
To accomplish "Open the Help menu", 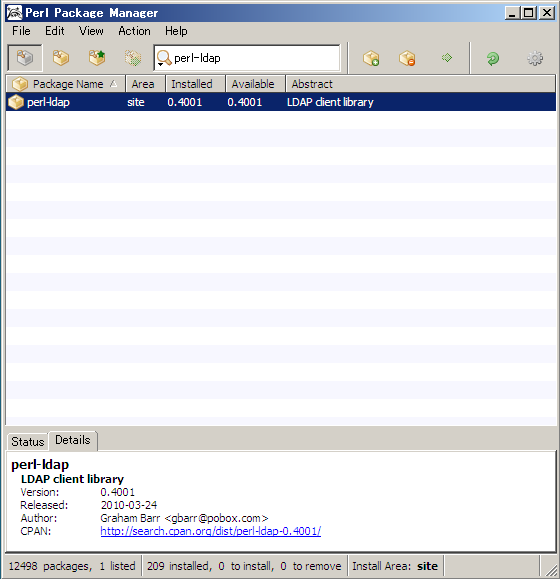I will pyautogui.click(x=176, y=31).
